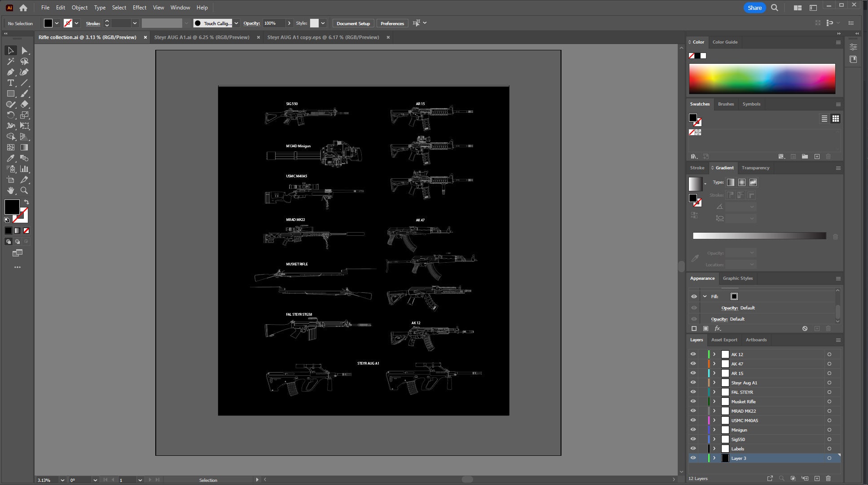The width and height of the screenshot is (868, 485).
Task: Select the Rectangle tool
Action: tap(11, 93)
